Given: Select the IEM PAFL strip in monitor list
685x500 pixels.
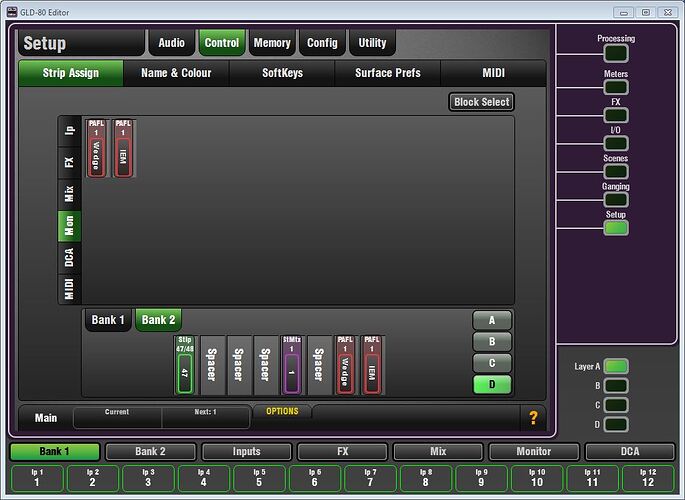Looking at the screenshot, I should [123, 148].
